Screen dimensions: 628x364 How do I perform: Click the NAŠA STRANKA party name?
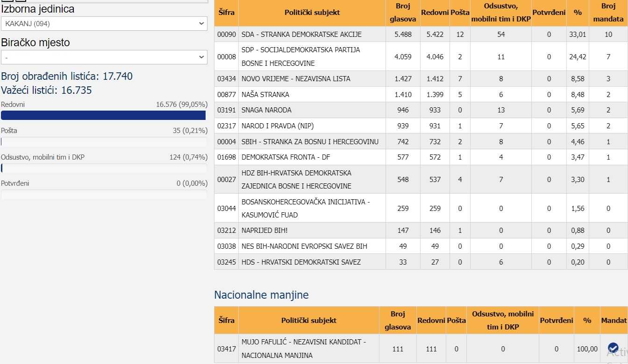tap(265, 95)
